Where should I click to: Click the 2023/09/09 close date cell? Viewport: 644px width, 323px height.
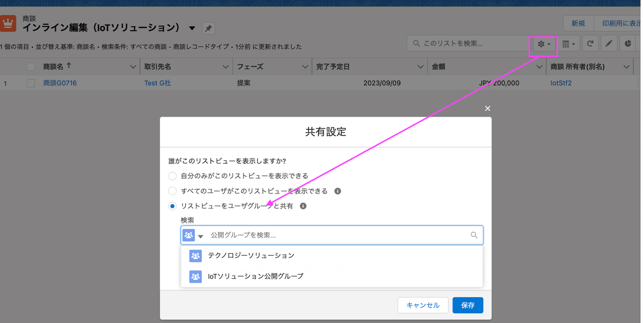pyautogui.click(x=382, y=83)
